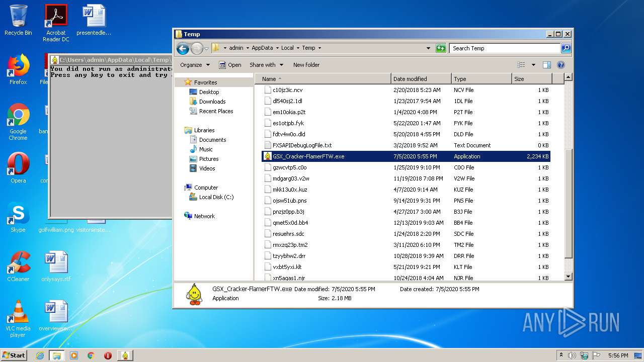Click Opera icon in taskbar

(x=108, y=355)
